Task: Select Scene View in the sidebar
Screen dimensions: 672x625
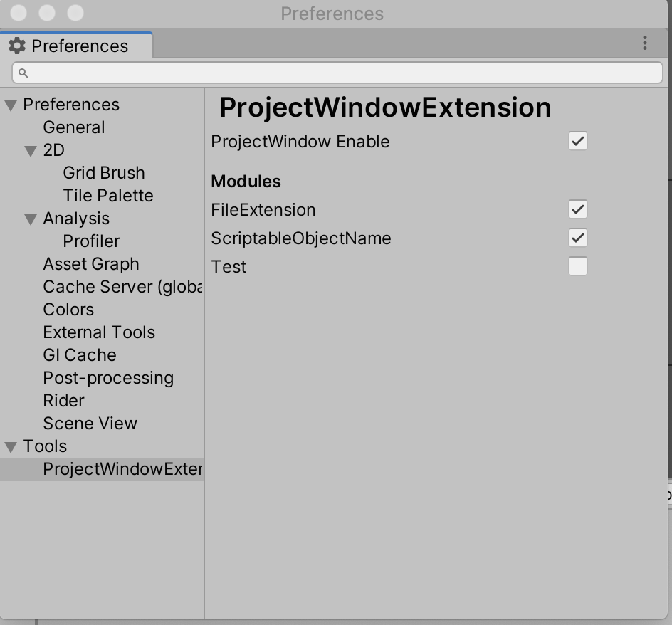Action: pos(90,423)
